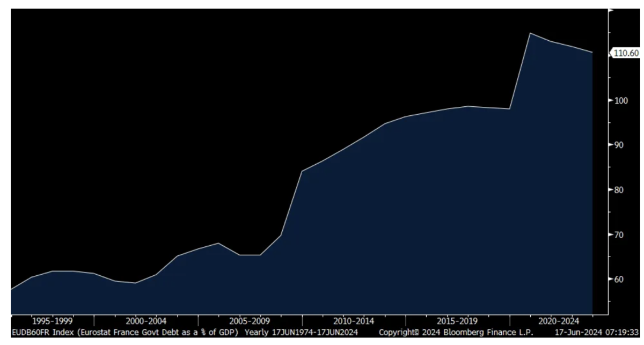Click the EUDB60FR Index ticker text

click(35, 333)
